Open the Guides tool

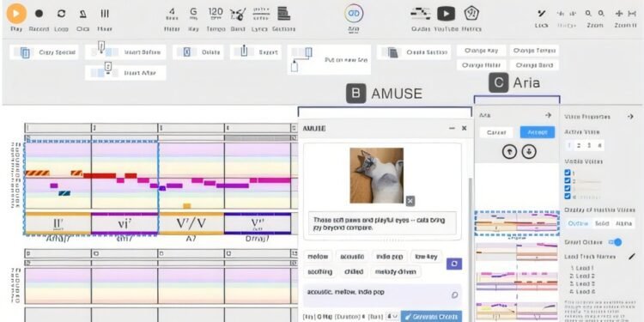pos(421,14)
